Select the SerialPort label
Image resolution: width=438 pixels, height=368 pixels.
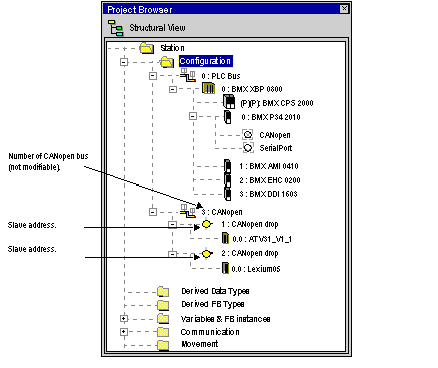pos(276,148)
